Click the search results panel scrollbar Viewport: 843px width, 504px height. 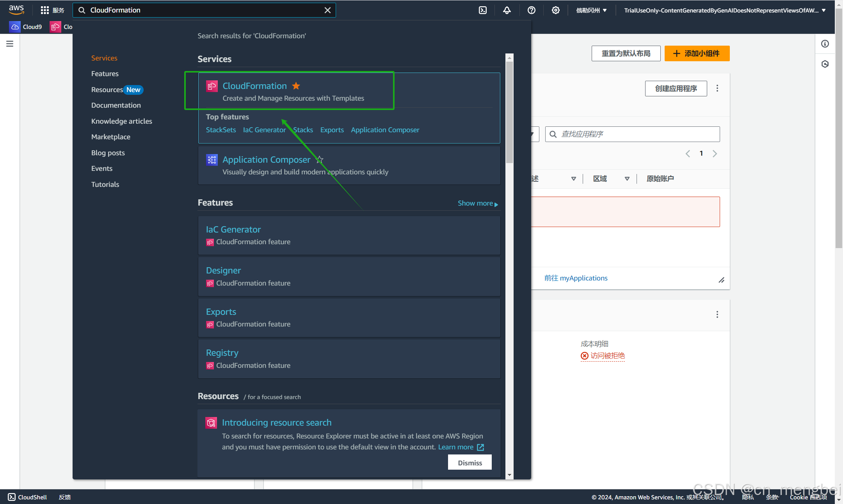[x=509, y=113]
